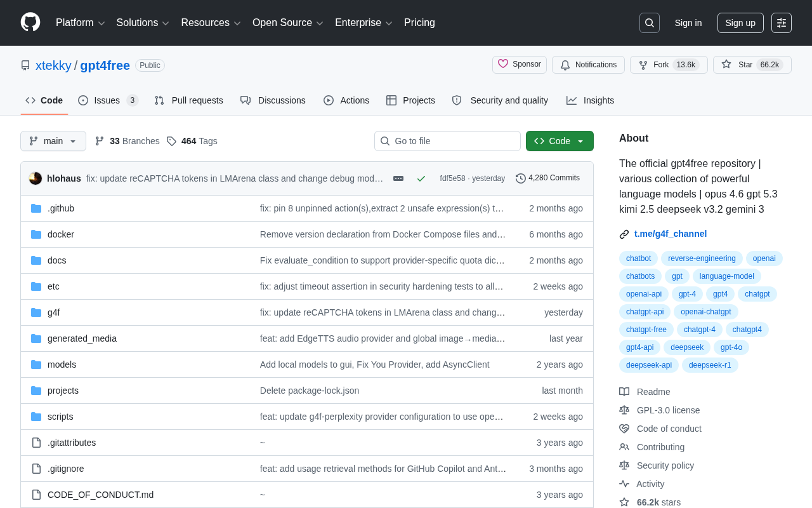This screenshot has width=812, height=508.
Task: Click the chatbot topic tag
Action: coord(638,258)
